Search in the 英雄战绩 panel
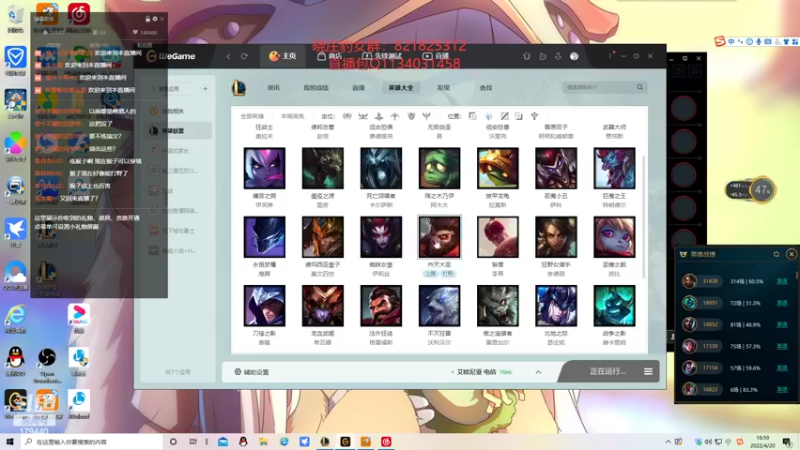This screenshot has width=800, height=450. pyautogui.click(x=777, y=254)
